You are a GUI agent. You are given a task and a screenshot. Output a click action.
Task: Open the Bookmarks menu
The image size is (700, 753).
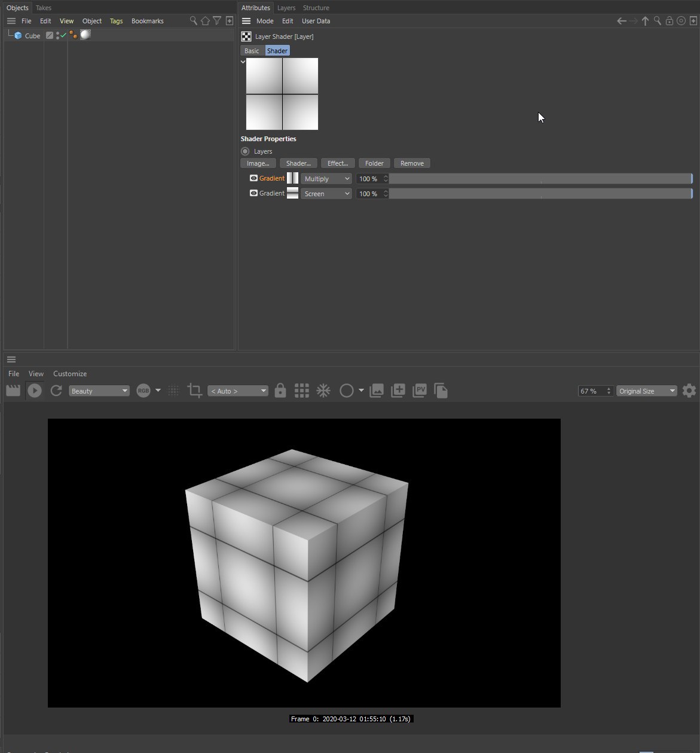point(148,21)
